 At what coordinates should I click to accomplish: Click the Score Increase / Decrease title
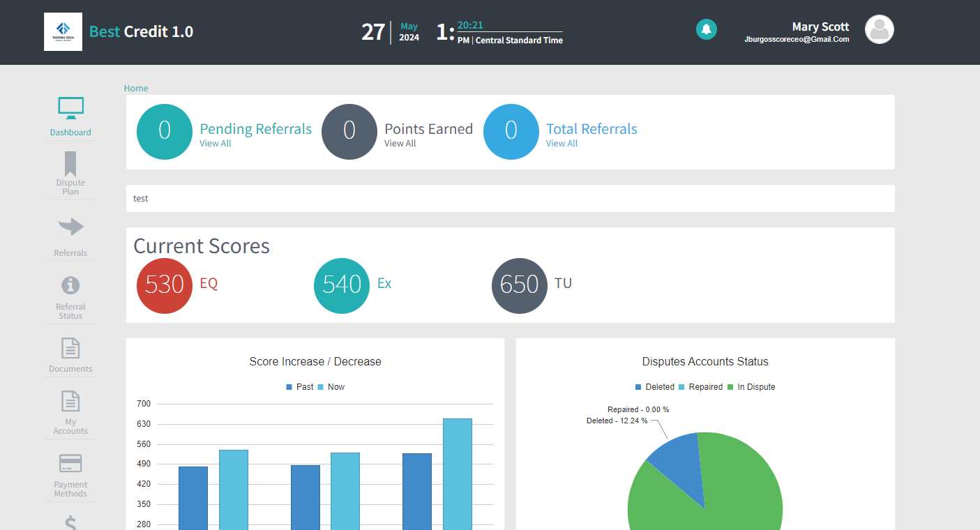315,361
